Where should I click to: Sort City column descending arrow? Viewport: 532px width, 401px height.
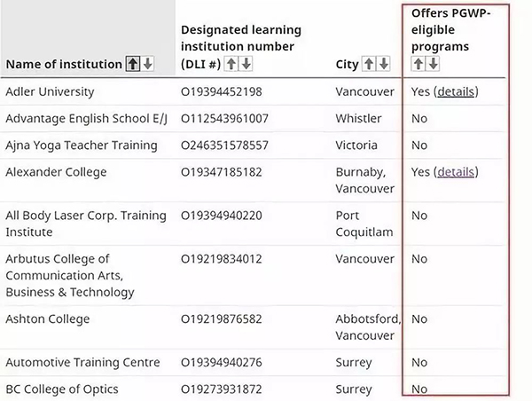384,64
